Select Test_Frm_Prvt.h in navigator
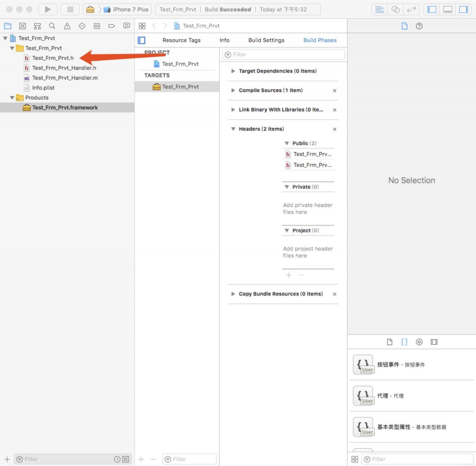Image resolution: width=476 pixels, height=466 pixels. pyautogui.click(x=53, y=58)
